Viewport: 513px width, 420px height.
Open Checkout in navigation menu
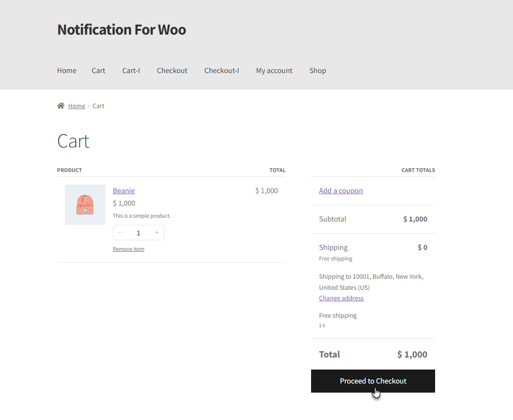(172, 71)
